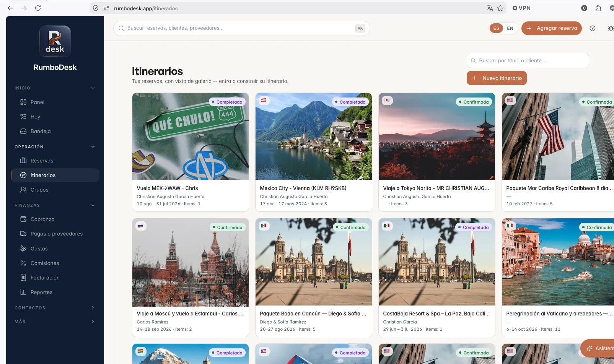
Task: Click Confirmada badge on Tokyo Narita card
Action: [x=474, y=102]
